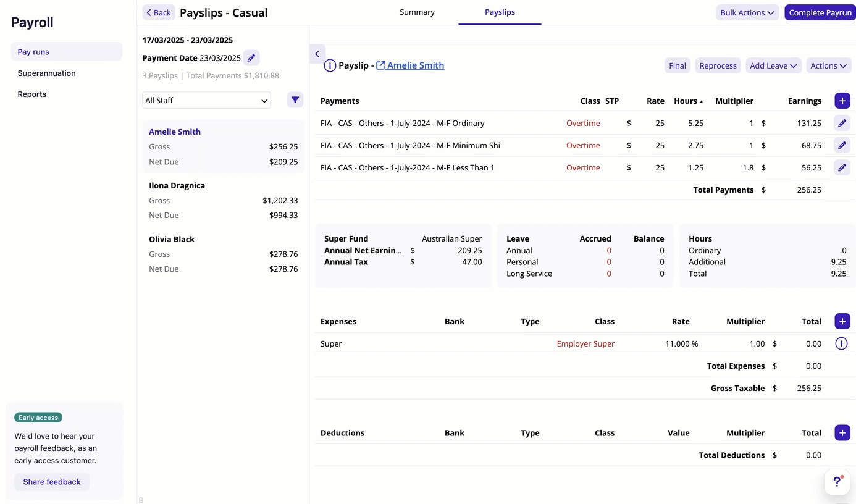Click the Annual Tax amount 47.00

pos(472,262)
